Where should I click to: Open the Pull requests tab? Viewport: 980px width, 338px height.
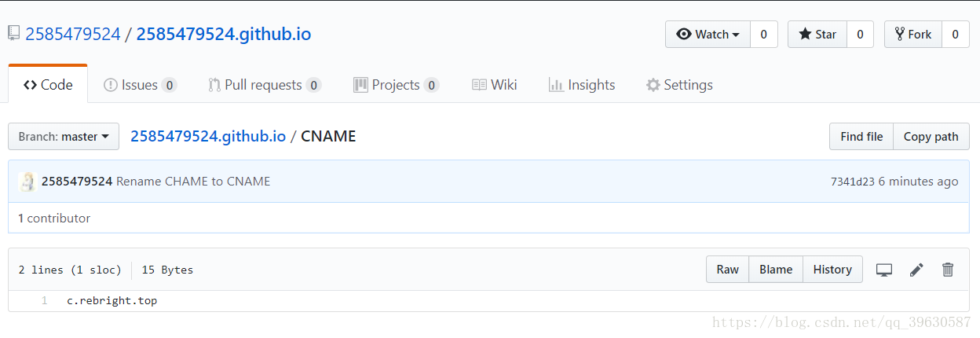[x=265, y=85]
